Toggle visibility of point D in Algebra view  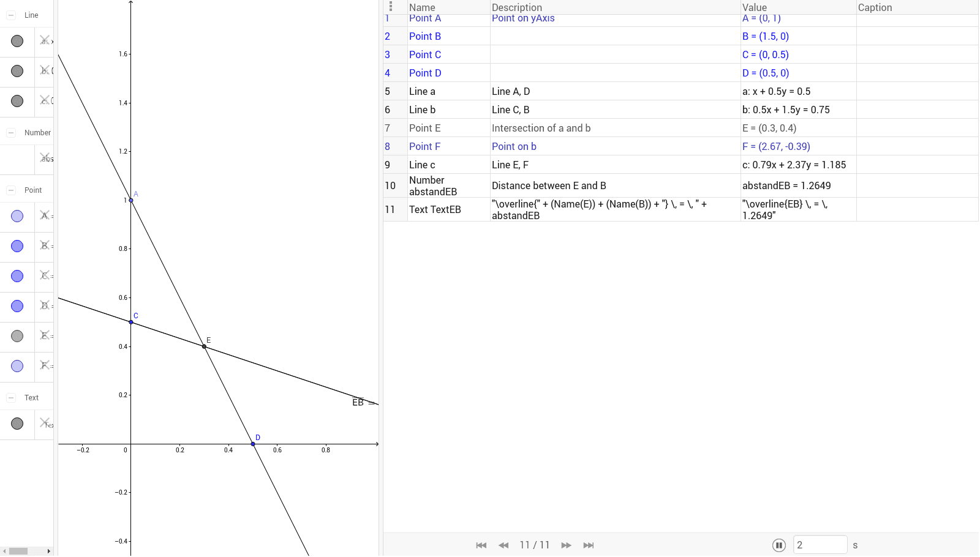(x=17, y=306)
